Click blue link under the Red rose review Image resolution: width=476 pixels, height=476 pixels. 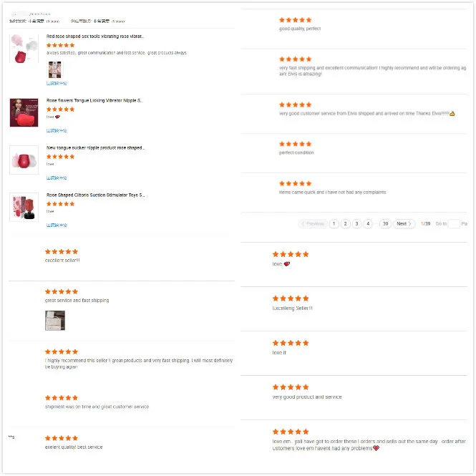(x=57, y=84)
